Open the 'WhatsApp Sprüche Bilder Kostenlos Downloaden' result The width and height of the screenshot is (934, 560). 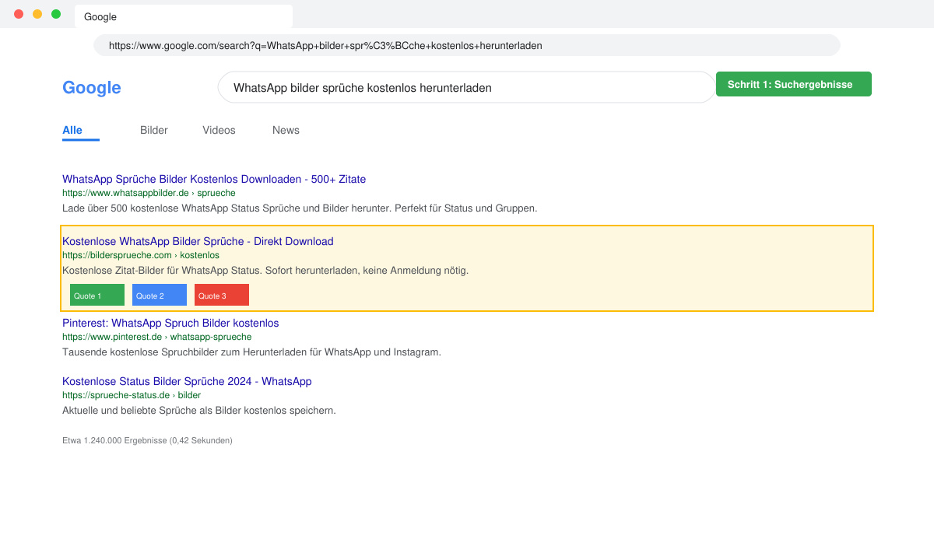click(214, 179)
